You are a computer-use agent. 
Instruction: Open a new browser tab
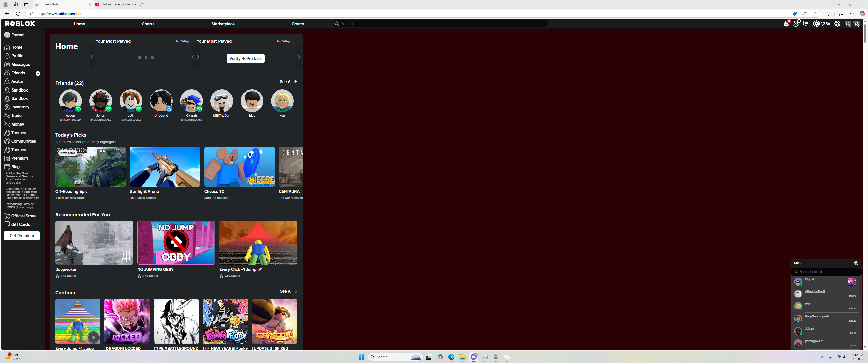159,4
